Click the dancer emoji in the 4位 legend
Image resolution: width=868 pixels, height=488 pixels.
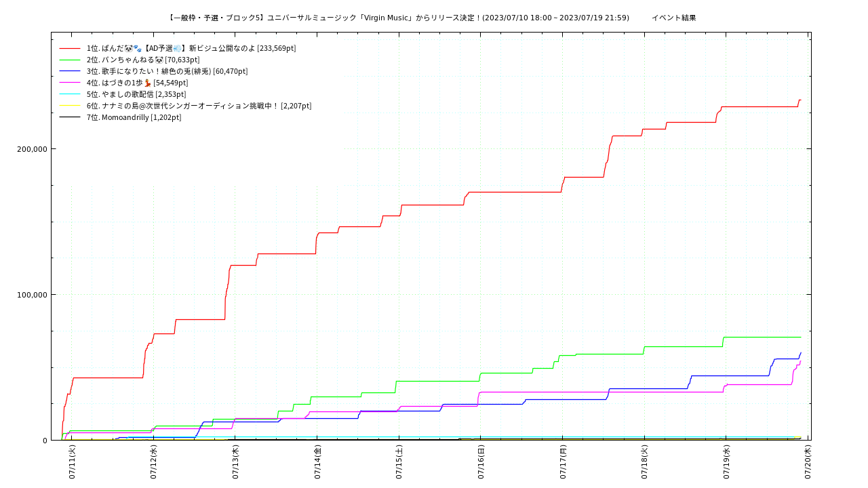[147, 83]
